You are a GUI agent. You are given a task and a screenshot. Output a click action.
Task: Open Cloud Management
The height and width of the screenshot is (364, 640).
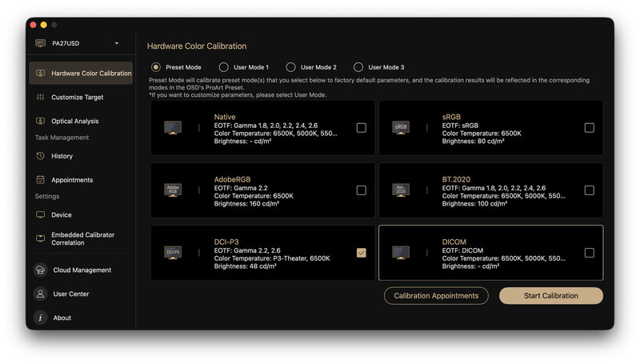81,270
